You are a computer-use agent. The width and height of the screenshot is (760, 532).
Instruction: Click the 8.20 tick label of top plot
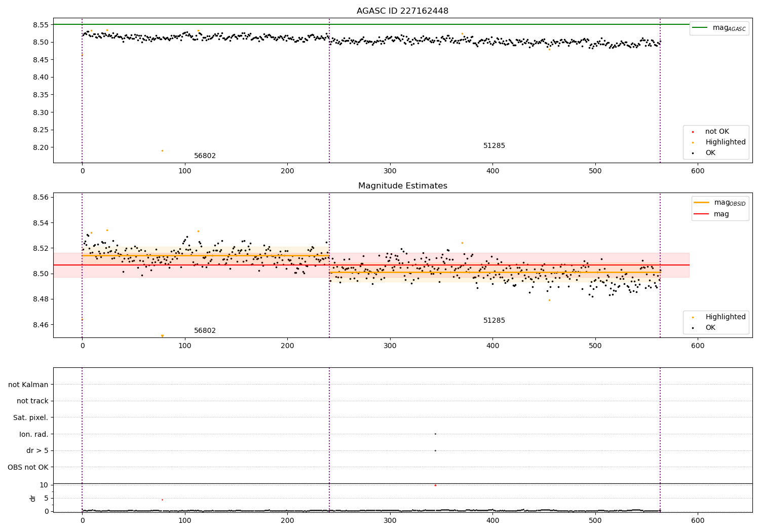point(41,147)
